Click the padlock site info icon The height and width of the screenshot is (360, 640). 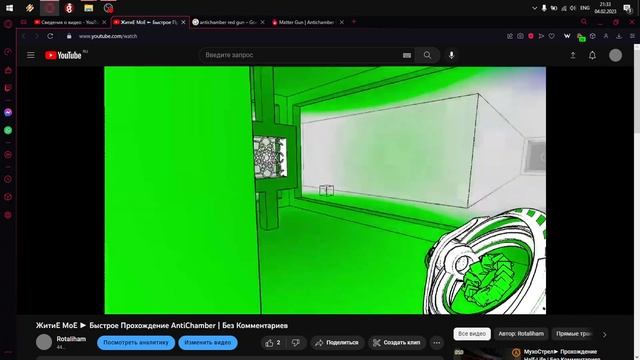tap(69, 36)
